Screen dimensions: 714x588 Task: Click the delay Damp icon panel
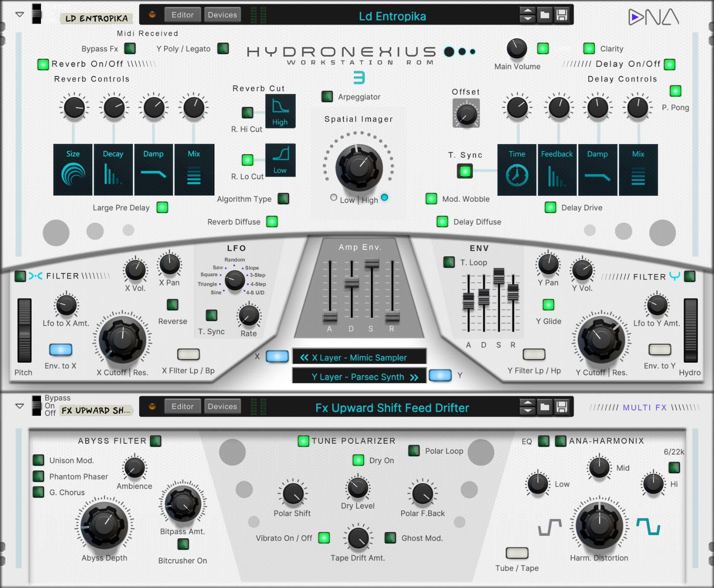[x=598, y=170]
